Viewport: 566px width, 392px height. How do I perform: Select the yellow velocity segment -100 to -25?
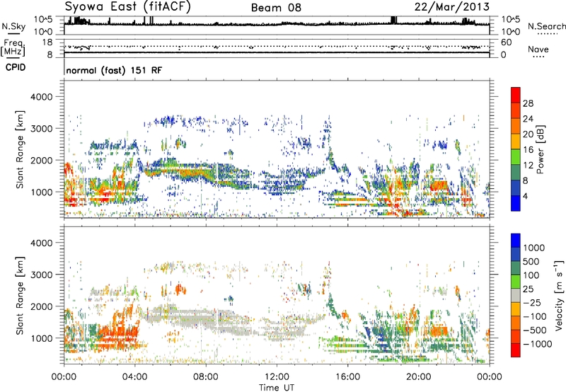coord(516,309)
